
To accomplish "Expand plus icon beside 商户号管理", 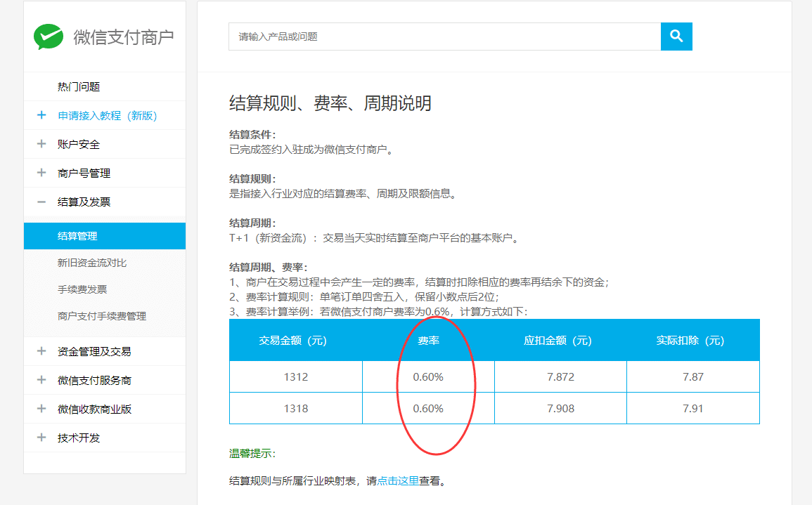I will [x=41, y=173].
